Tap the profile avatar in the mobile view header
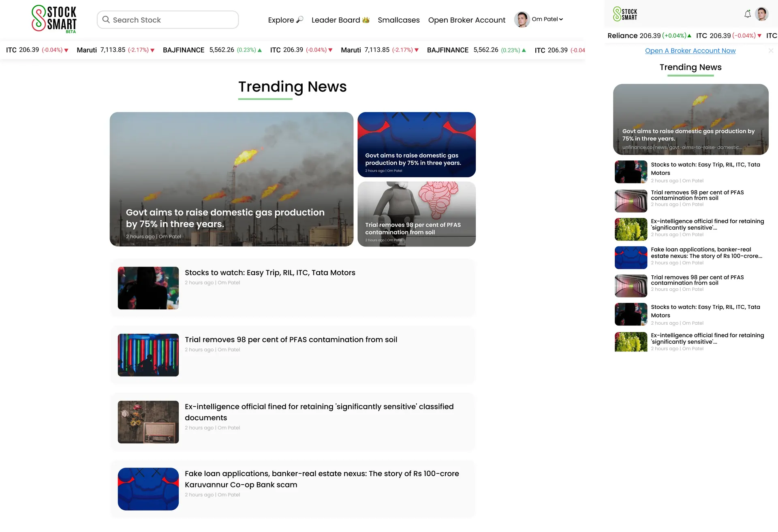This screenshot has height=532, width=778. pyautogui.click(x=762, y=14)
